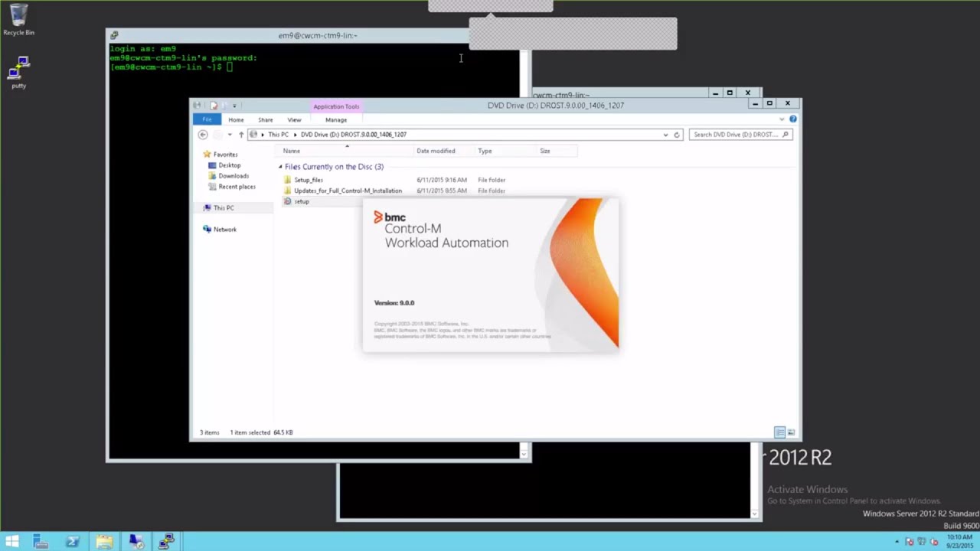The width and height of the screenshot is (980, 551).
Task: Open the Home ribbon tab
Action: coord(236,119)
